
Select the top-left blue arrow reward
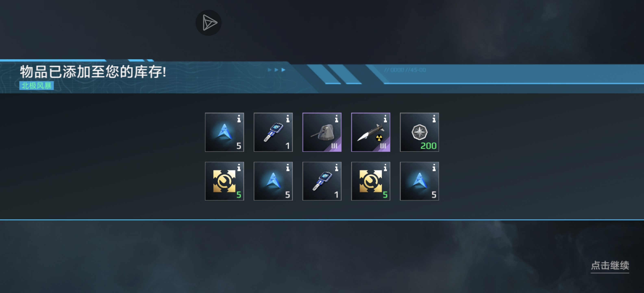coord(224,132)
